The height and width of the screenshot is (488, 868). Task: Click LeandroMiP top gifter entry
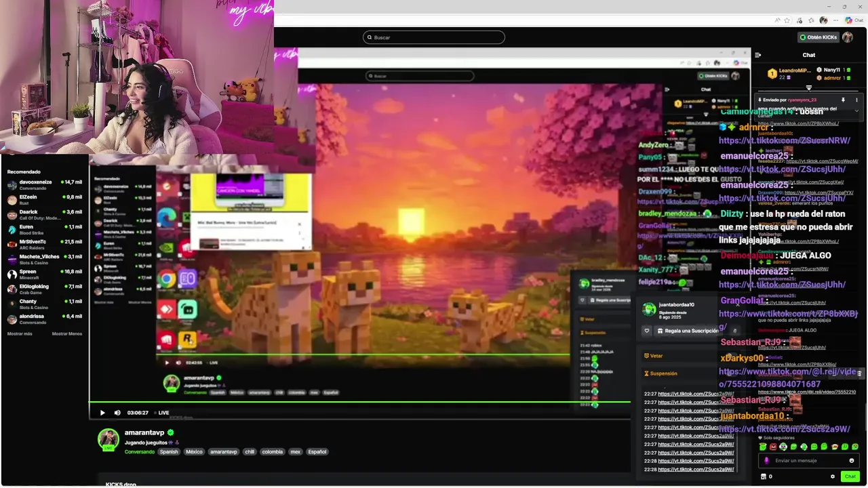[x=789, y=74]
